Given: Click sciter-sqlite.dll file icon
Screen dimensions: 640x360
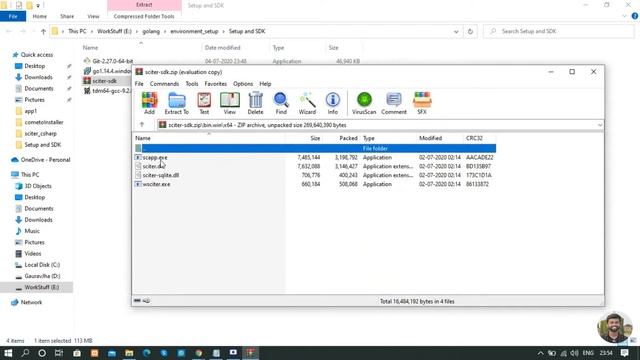Looking at the screenshot, I should 138,175.
